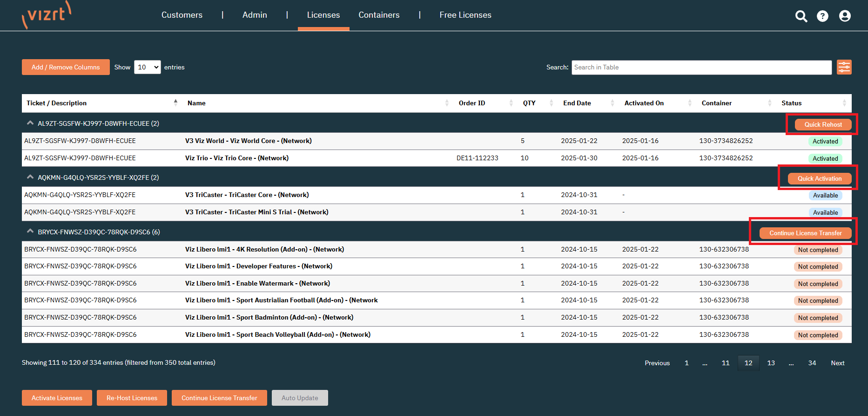The width and height of the screenshot is (868, 416).
Task: Click 'Showing 111 to 120 of 334 entries' text
Action: coord(119,362)
